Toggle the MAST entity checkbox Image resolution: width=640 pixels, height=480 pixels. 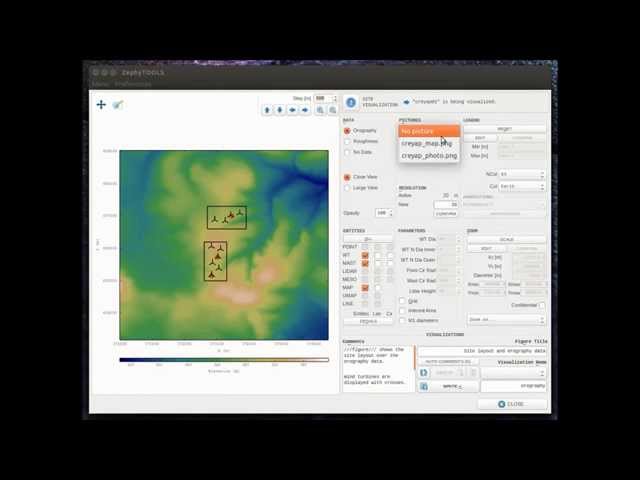click(x=365, y=263)
